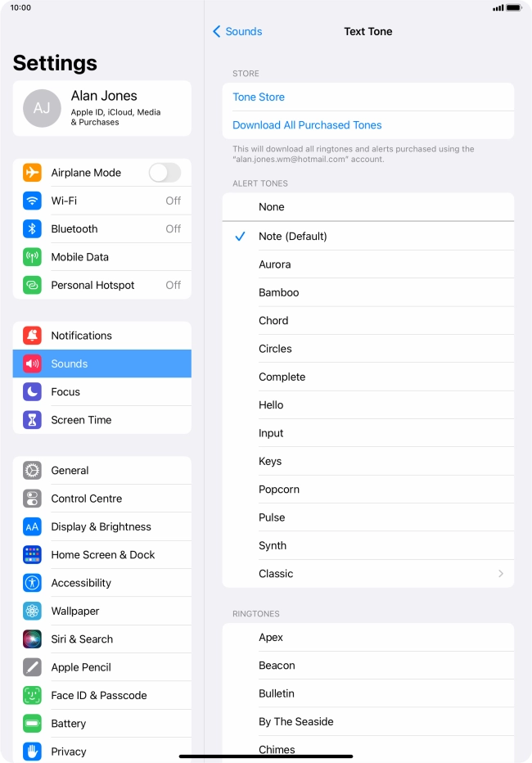532x763 pixels.
Task: Toggle the Airplane Mode switch
Action: click(x=165, y=172)
